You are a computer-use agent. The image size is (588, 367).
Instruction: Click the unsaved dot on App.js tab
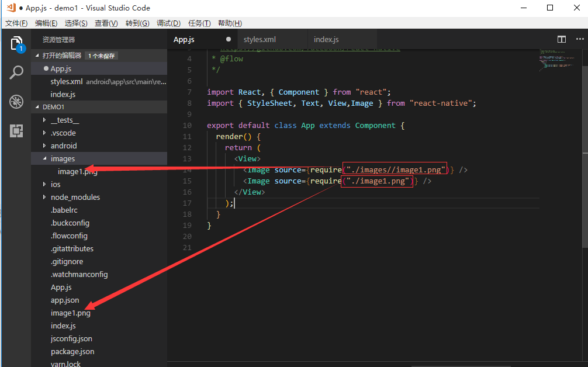229,39
